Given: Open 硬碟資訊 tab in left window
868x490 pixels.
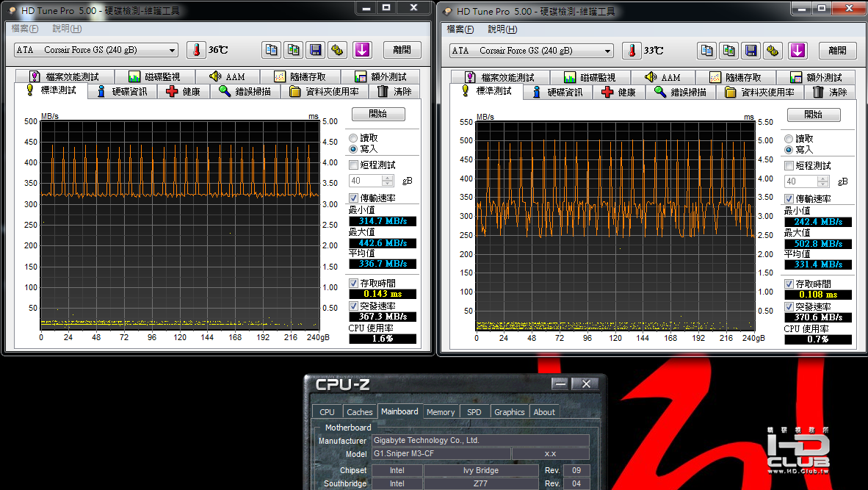Looking at the screenshot, I should [x=123, y=91].
